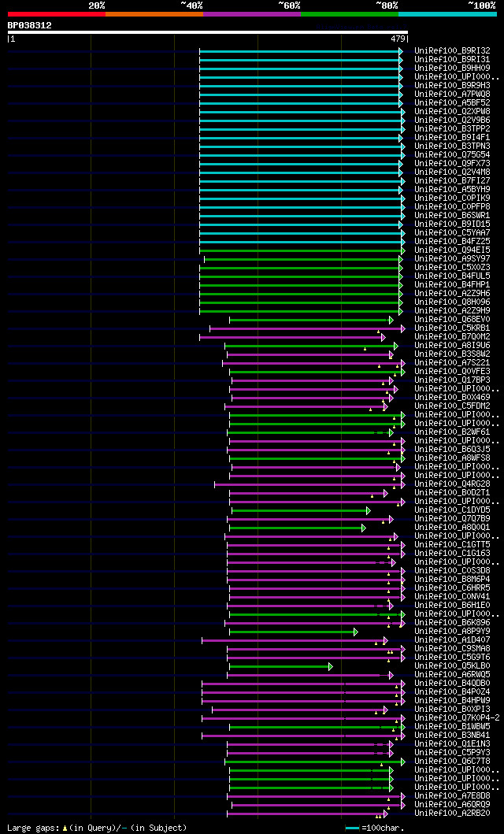Select the UniRef100_A7E8D8 label
The width and height of the screenshot is (504, 834).
[x=453, y=795]
